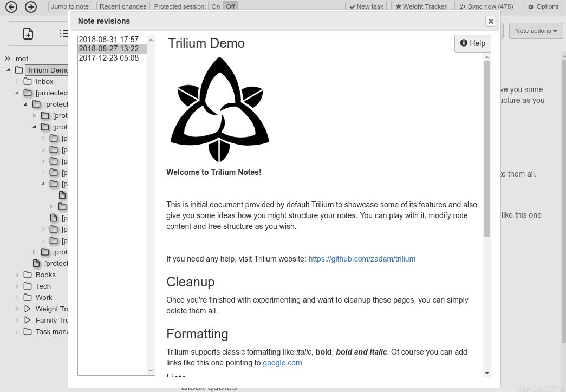Expand the Task manager tree node
This screenshot has height=392, width=566.
17,332
